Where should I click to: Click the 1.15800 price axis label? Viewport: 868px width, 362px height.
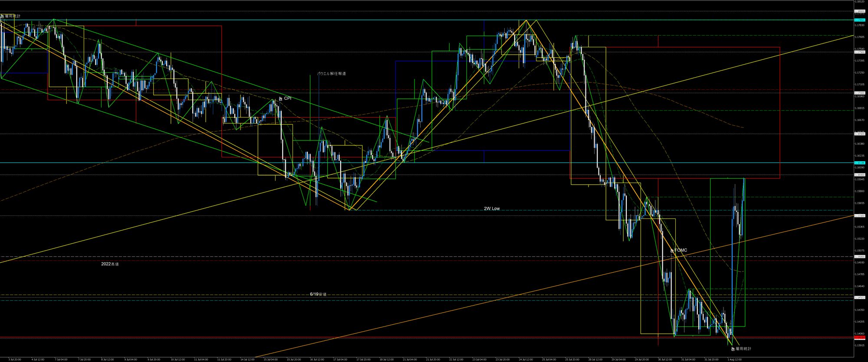[x=860, y=191]
